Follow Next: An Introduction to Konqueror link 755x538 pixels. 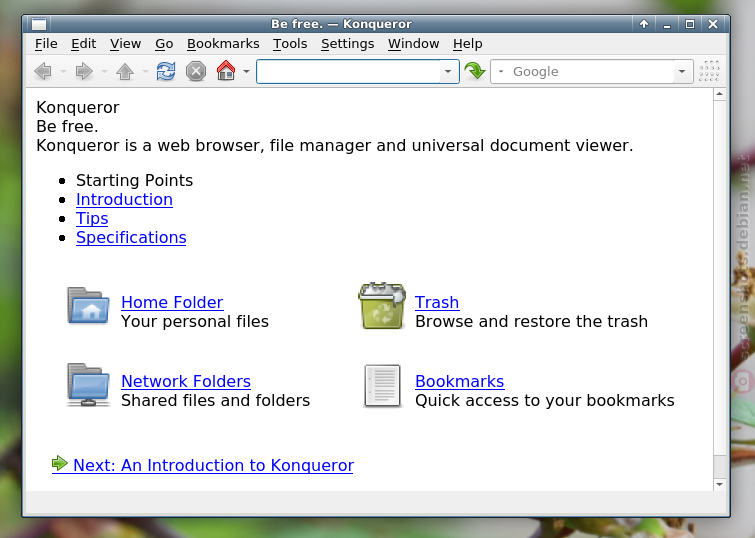point(203,465)
